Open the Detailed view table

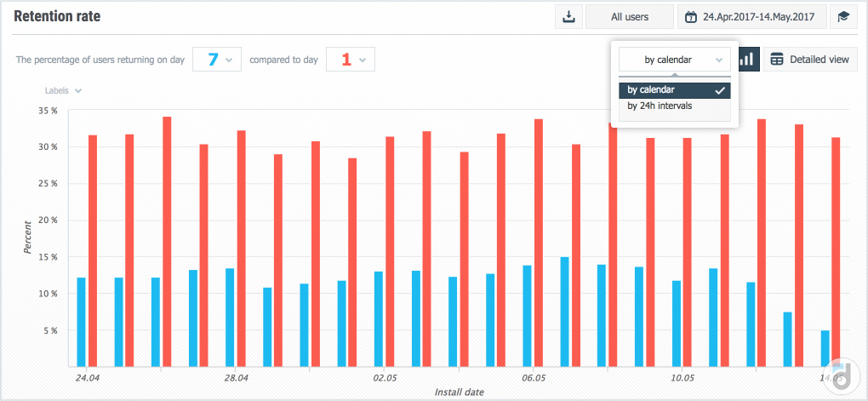pos(809,60)
